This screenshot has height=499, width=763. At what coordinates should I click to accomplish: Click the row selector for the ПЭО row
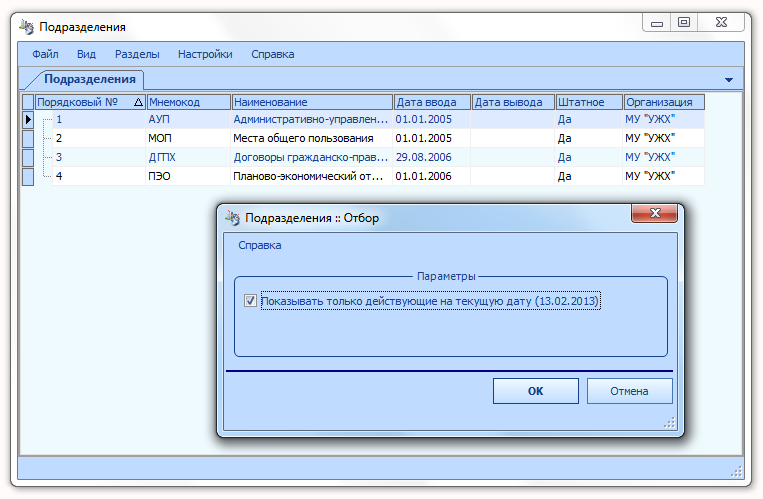28,176
